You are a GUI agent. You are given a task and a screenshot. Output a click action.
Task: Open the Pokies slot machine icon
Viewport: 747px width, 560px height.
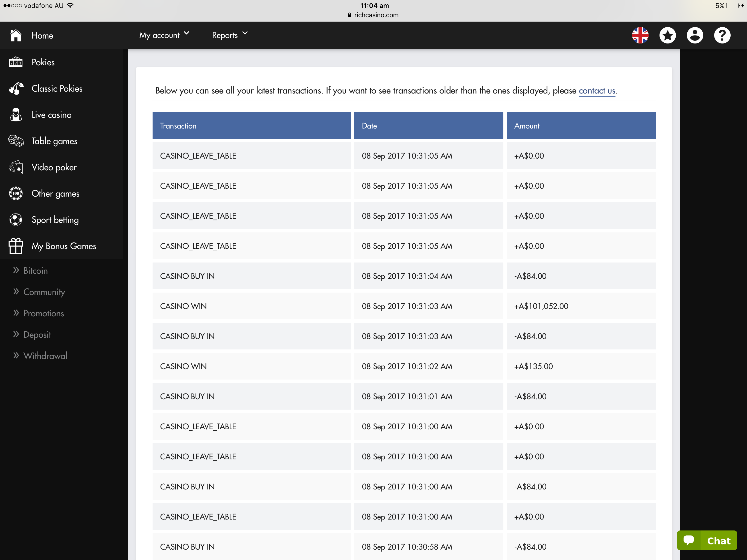16,62
